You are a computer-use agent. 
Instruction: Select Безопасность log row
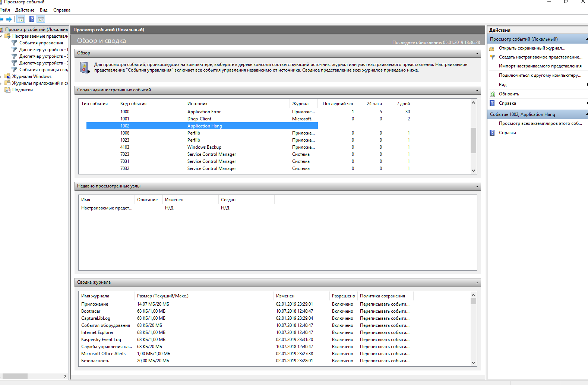coord(245,361)
